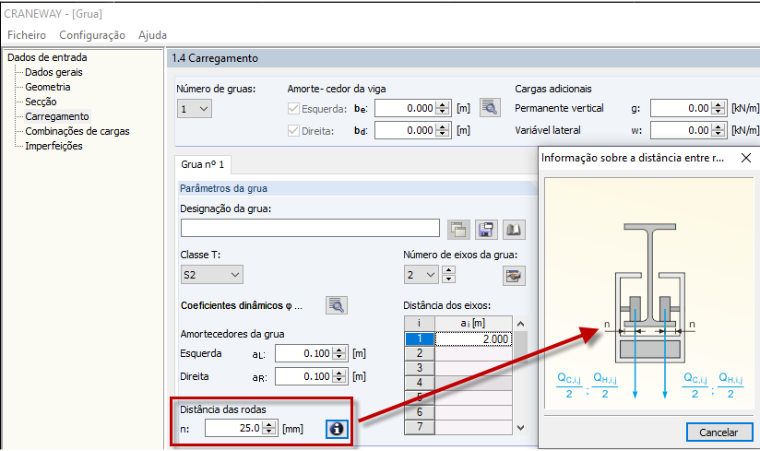Adjust the n wheel distance spinner

pyautogui.click(x=269, y=428)
